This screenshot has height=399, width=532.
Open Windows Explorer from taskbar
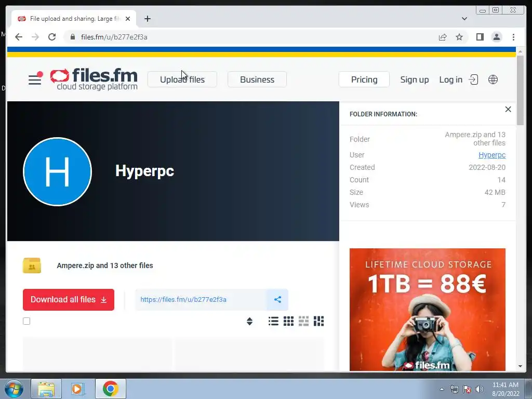46,389
